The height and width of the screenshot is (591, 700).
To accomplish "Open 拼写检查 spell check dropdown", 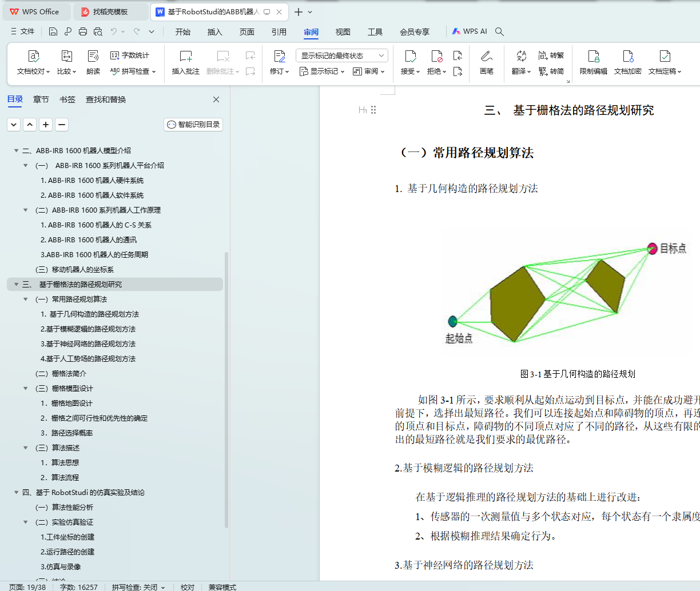I will tap(133, 71).
